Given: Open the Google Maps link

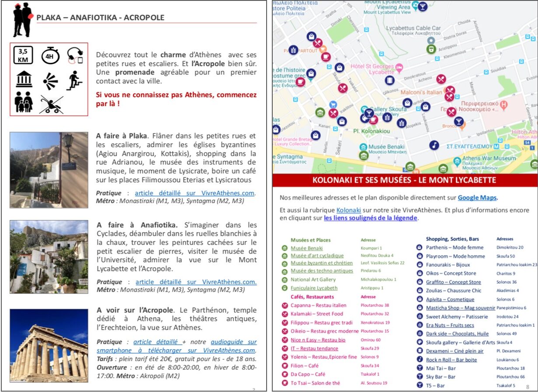Looking at the screenshot, I should click(x=478, y=198).
